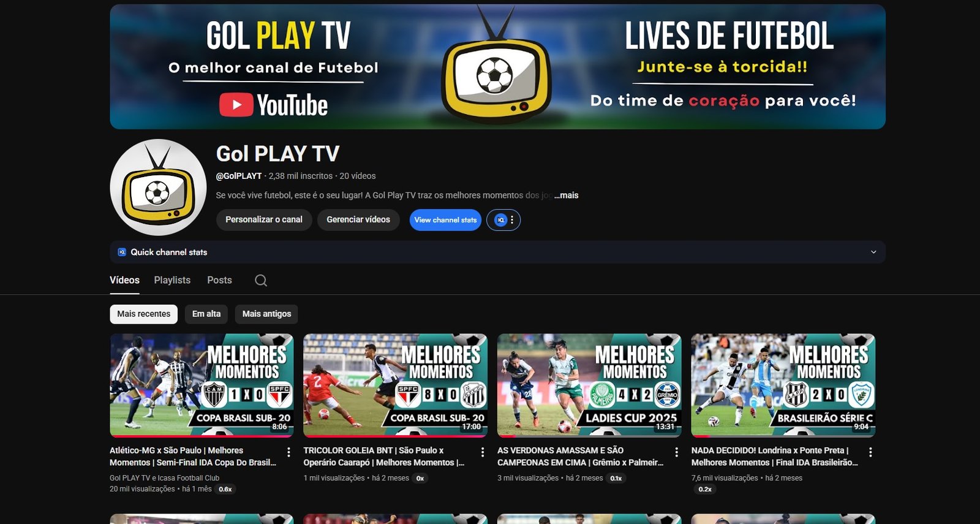Image resolution: width=980 pixels, height=524 pixels.
Task: Select the Em alta filter chip
Action: [206, 314]
